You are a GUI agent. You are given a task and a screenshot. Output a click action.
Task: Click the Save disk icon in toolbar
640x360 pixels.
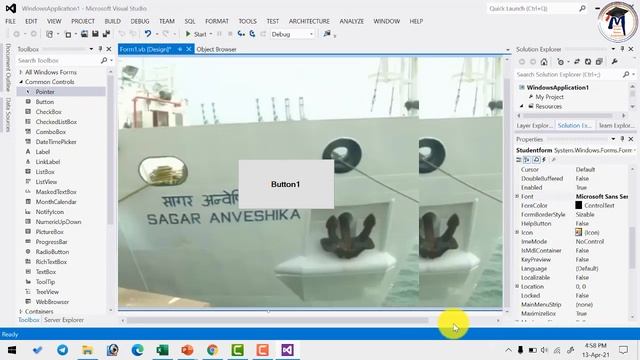click(x=96, y=34)
